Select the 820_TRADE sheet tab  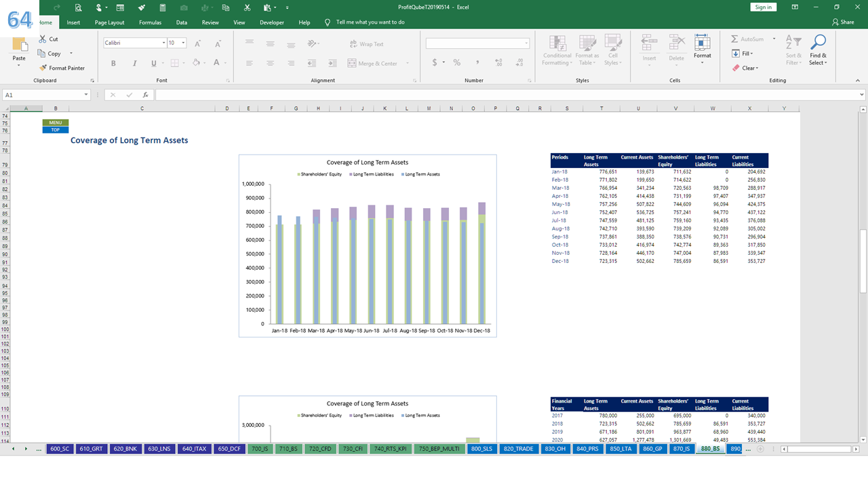[519, 449]
